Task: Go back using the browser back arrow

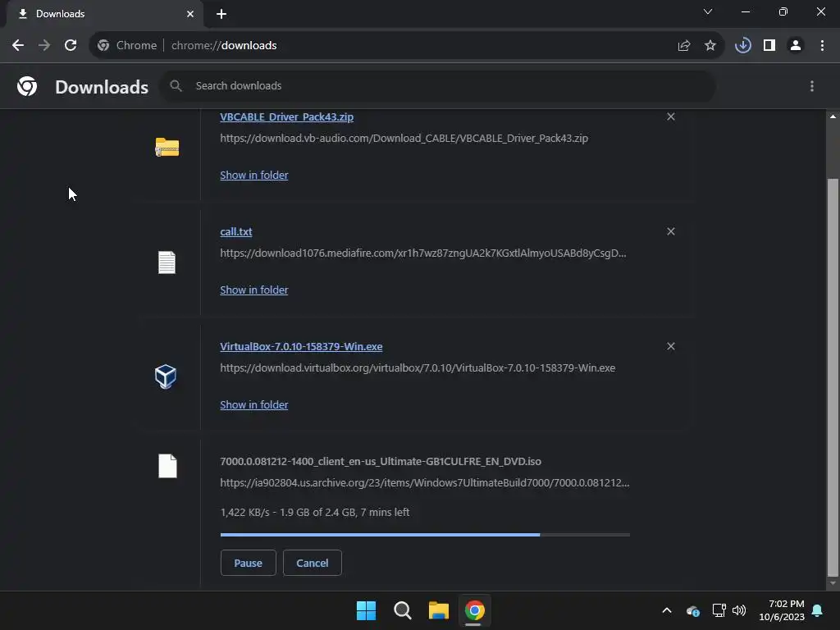Action: [18, 46]
